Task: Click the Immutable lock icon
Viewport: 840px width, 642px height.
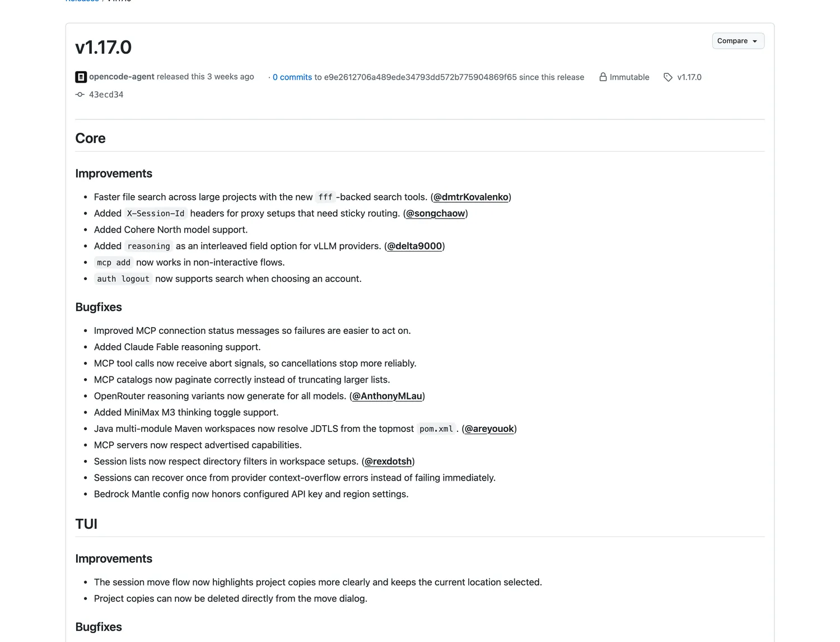Action: tap(603, 77)
